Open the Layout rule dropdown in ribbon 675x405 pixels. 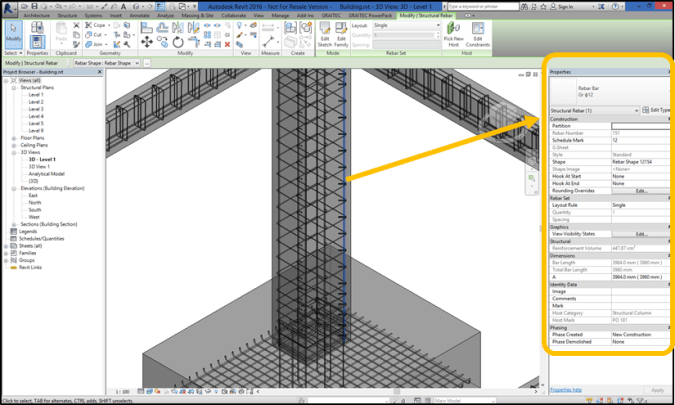click(x=404, y=26)
